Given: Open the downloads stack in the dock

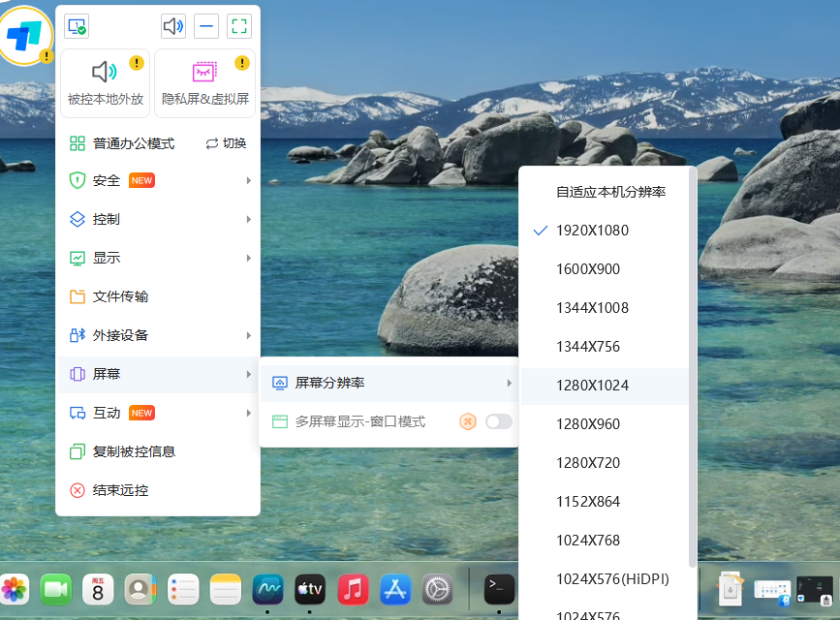Looking at the screenshot, I should click(731, 589).
